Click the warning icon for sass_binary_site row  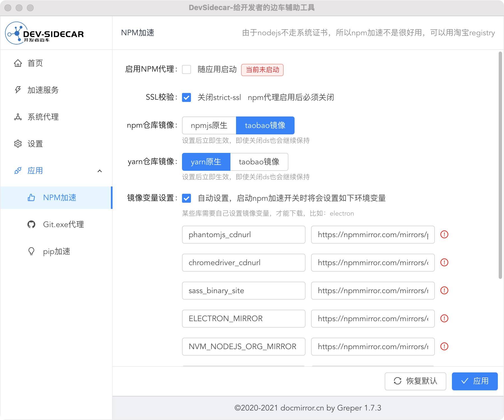click(444, 290)
